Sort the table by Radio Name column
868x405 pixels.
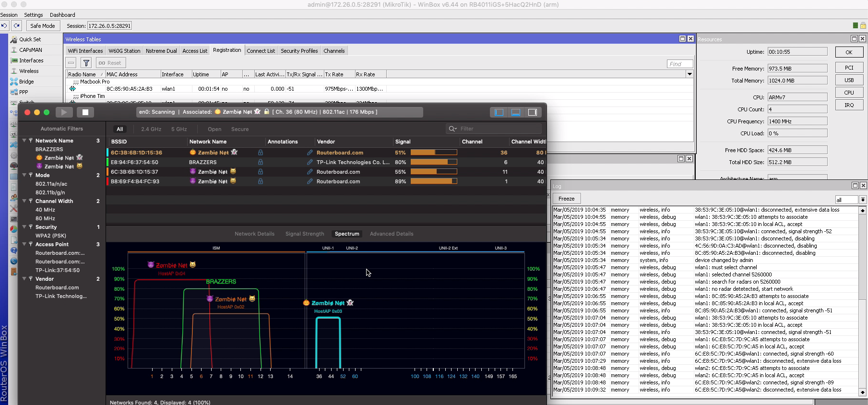85,74
